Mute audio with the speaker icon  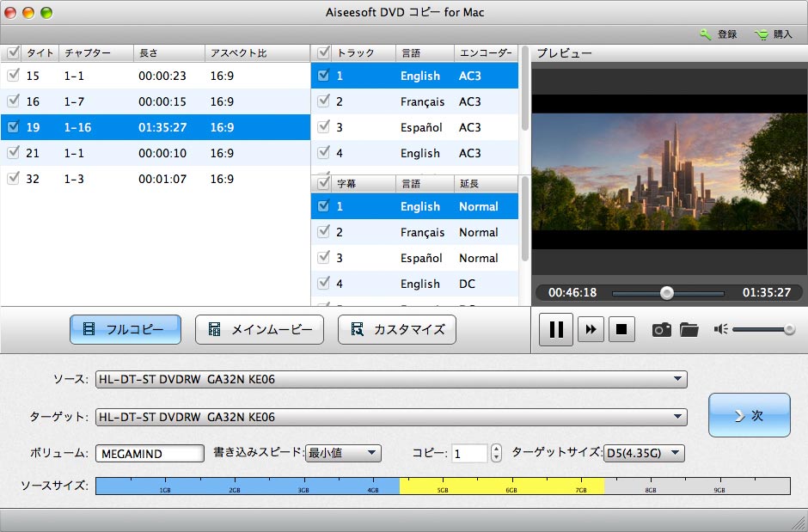[721, 329]
